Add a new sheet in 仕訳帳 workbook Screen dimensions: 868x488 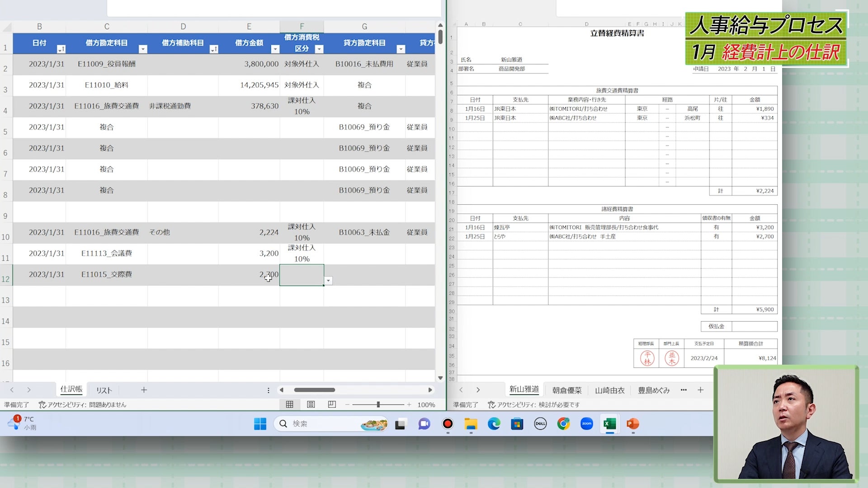[144, 389]
